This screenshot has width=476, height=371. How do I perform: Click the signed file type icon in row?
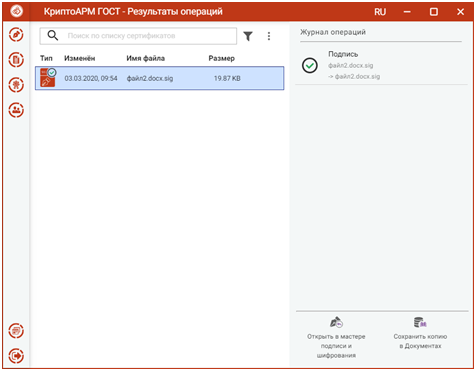(48, 78)
